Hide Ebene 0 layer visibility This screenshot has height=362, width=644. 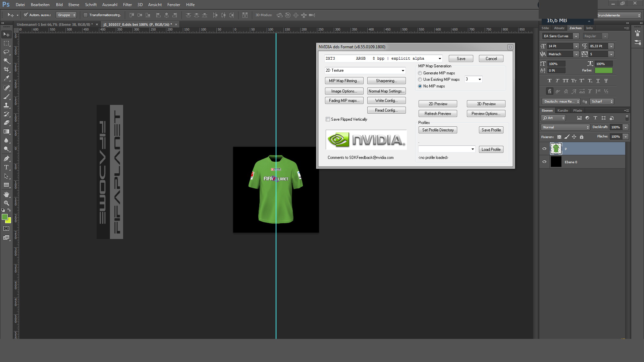[544, 162]
